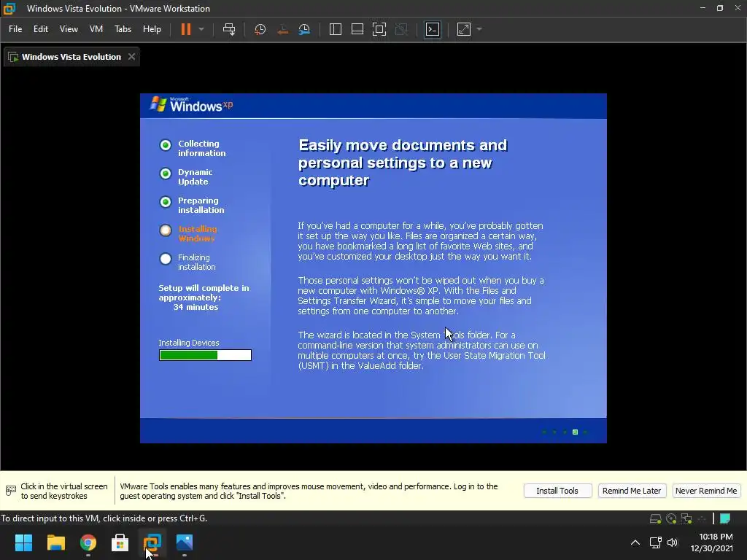Toggle the thumbnail bar in the toolbar
The width and height of the screenshot is (747, 560).
pos(357,29)
